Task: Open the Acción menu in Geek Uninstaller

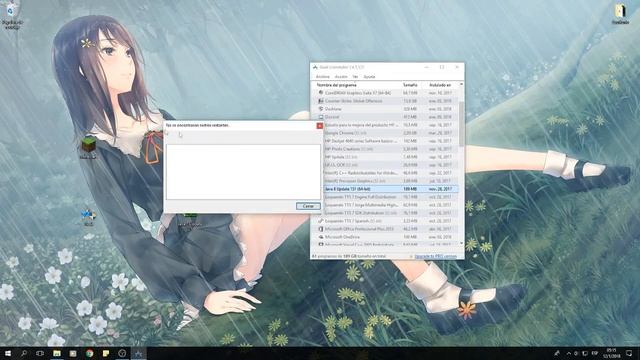Action: [341, 77]
